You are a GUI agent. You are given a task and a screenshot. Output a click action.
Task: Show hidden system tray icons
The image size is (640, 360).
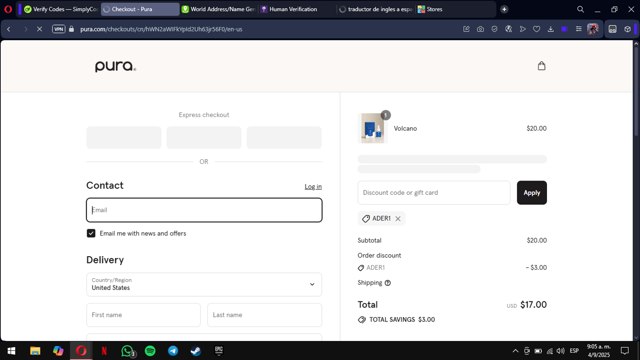(x=516, y=351)
